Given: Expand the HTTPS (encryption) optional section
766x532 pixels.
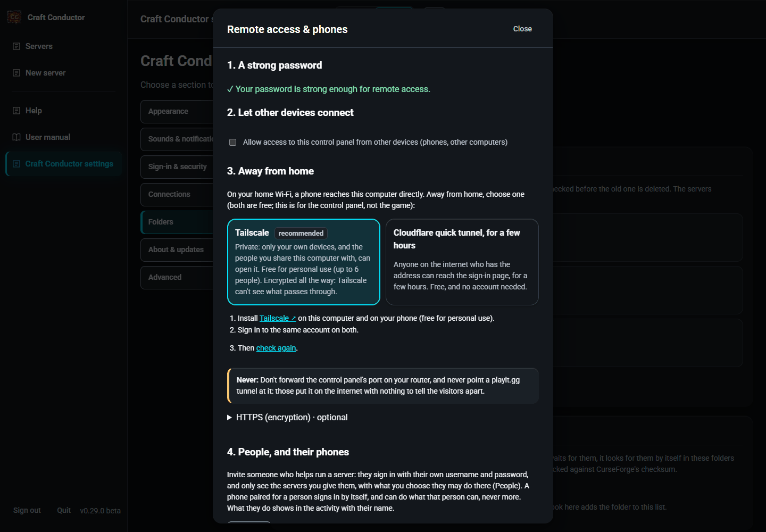Looking at the screenshot, I should [x=287, y=417].
